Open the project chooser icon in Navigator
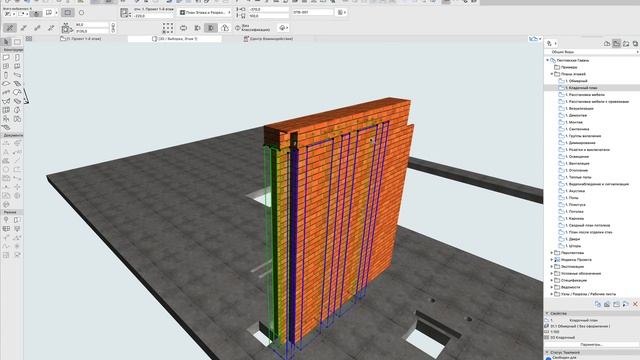 [x=551, y=43]
